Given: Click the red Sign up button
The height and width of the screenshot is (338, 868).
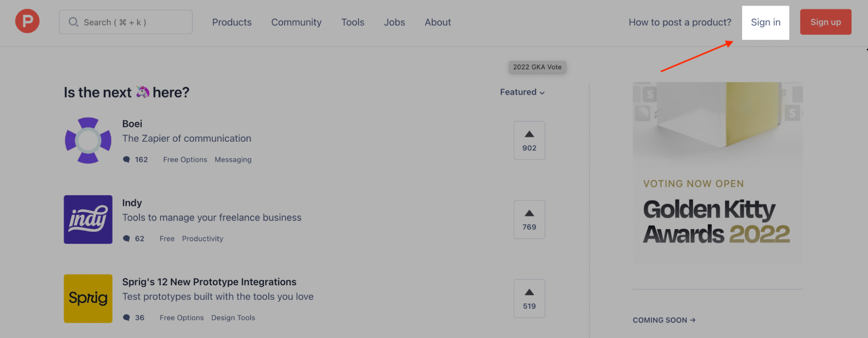Looking at the screenshot, I should 826,22.
